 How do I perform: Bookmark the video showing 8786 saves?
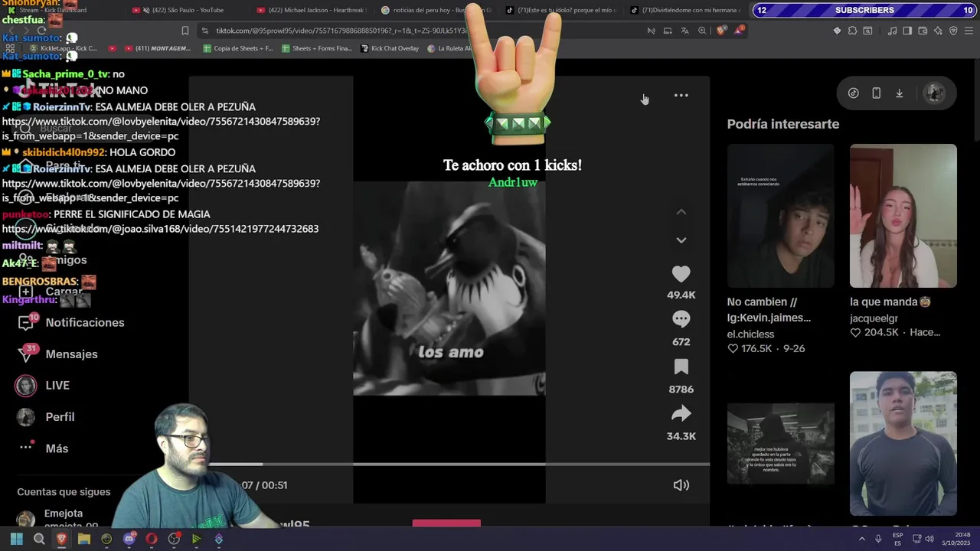click(x=681, y=367)
